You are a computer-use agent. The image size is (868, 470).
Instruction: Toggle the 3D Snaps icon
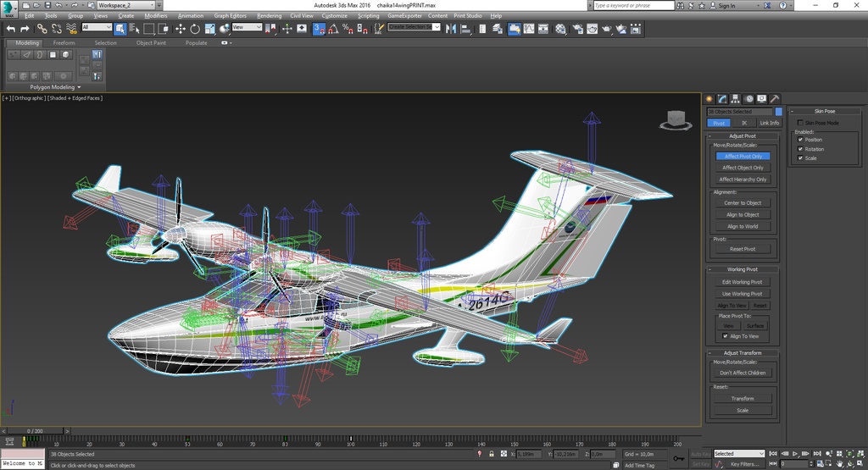click(x=319, y=29)
